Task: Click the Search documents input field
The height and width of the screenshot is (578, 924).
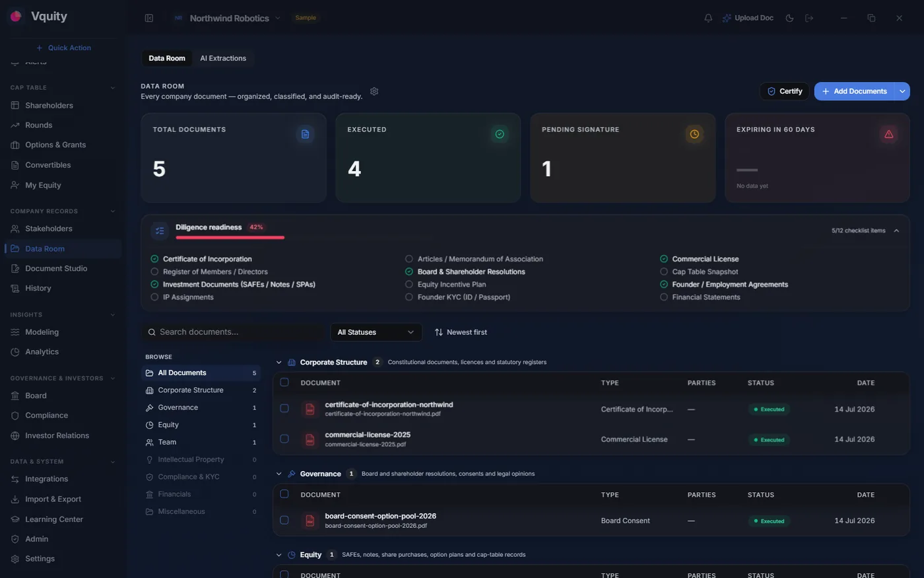Action: 234,332
